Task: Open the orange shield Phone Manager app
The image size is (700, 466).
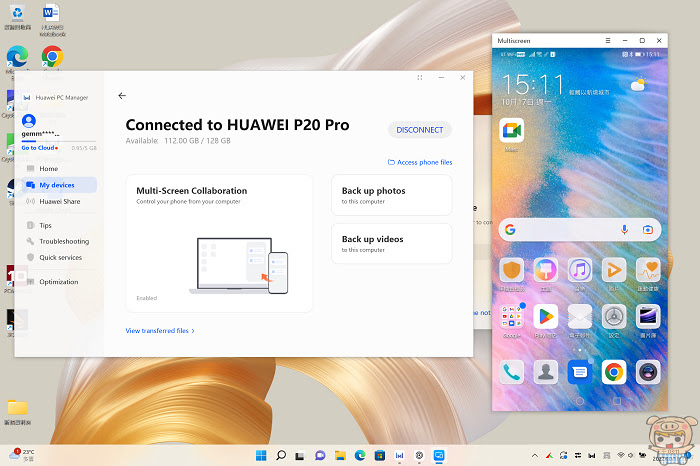Action: [x=512, y=270]
